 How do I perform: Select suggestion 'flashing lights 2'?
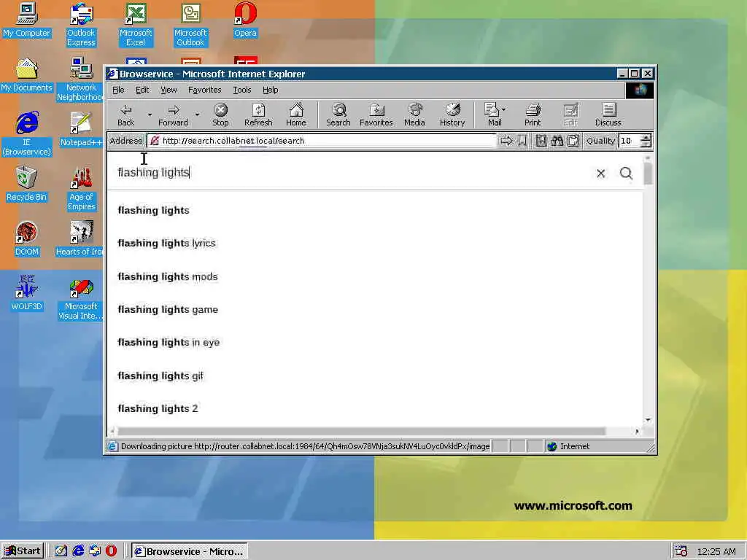[158, 408]
